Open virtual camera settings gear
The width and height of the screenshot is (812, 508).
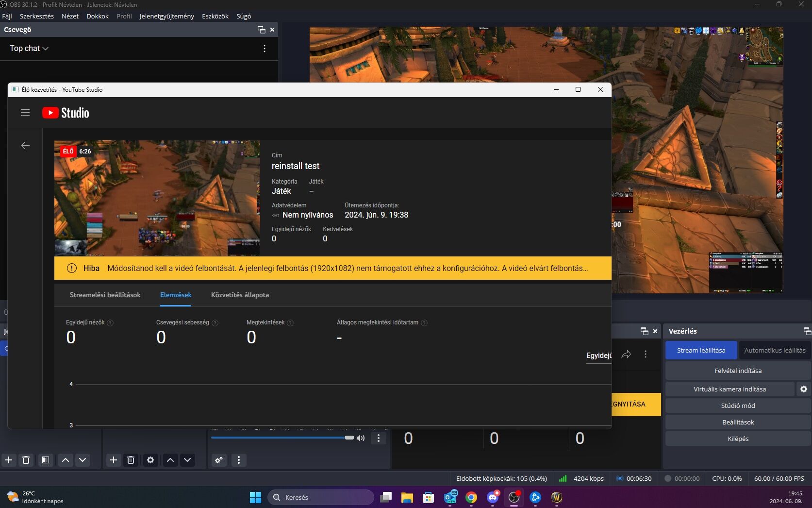[x=804, y=389]
